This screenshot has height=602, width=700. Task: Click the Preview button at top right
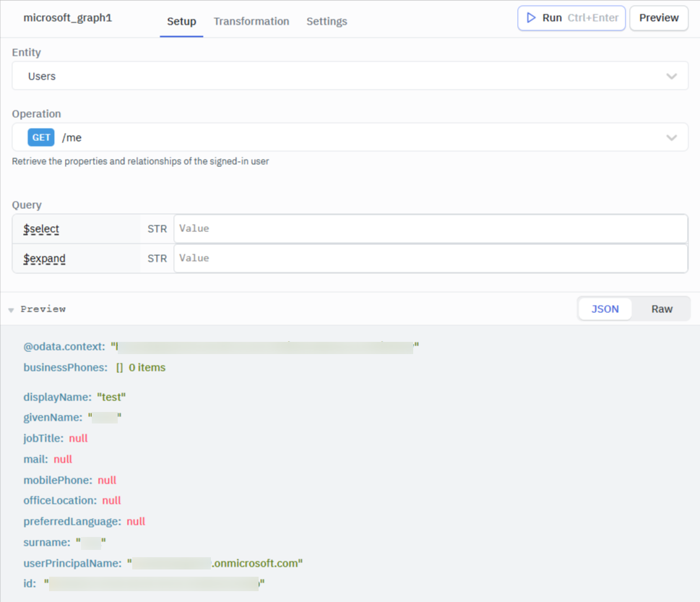[x=659, y=18]
